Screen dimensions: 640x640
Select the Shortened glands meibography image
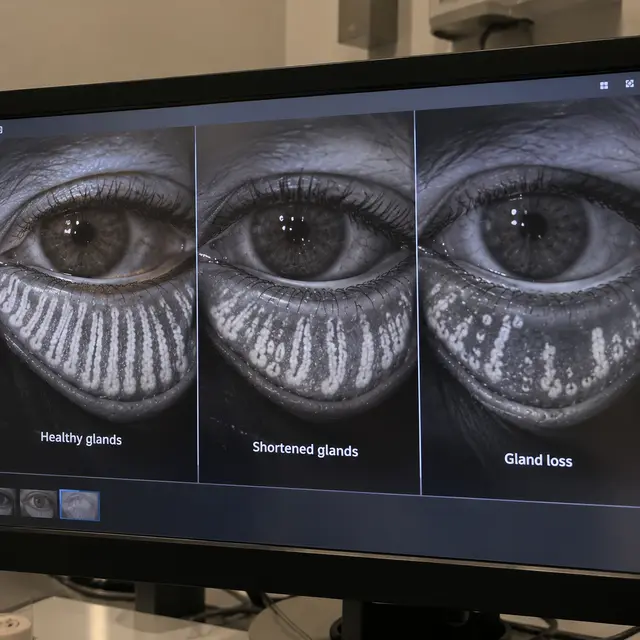(309, 302)
